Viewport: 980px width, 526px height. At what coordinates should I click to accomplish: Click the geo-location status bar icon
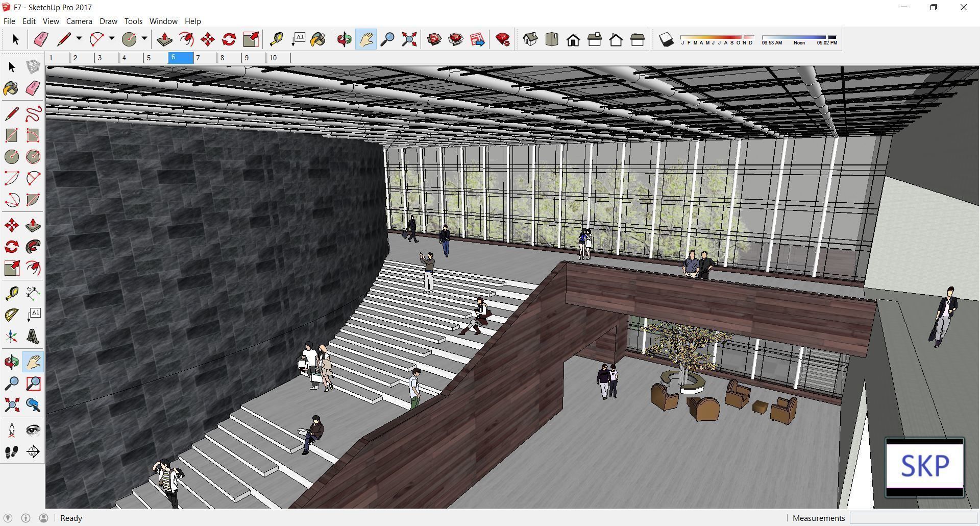(8, 518)
